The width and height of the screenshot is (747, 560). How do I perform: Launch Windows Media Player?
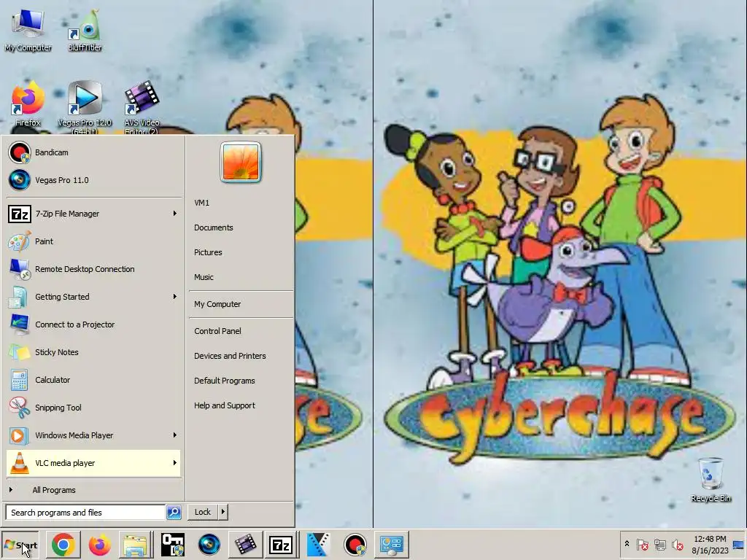93,435
